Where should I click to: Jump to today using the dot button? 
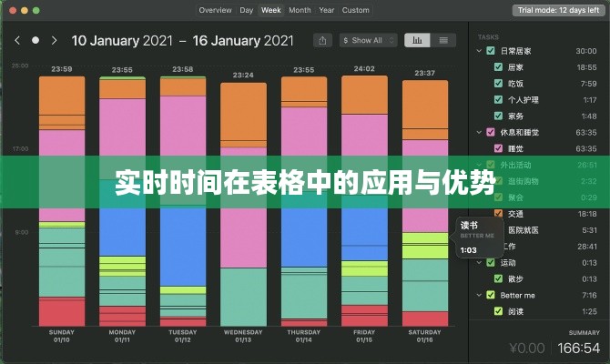click(x=36, y=40)
